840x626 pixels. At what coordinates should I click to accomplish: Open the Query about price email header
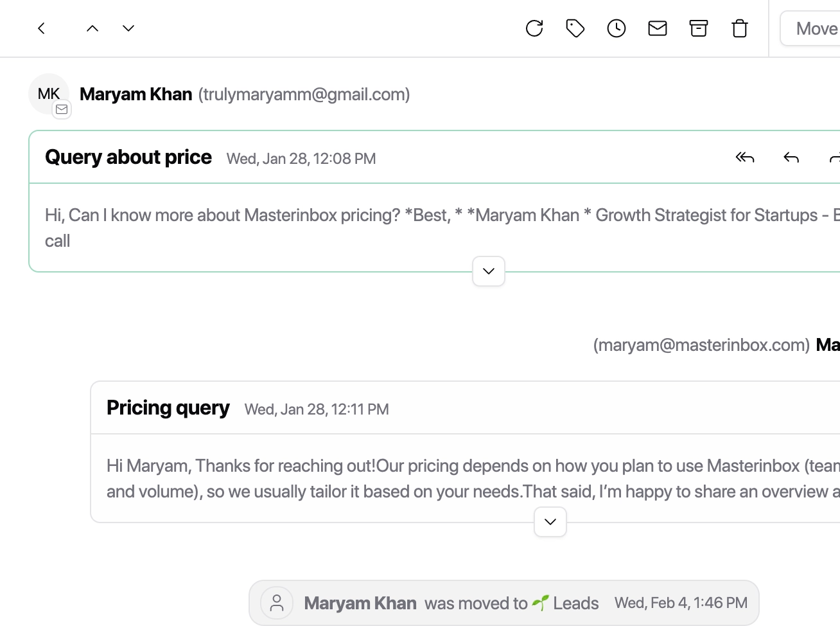pos(128,157)
